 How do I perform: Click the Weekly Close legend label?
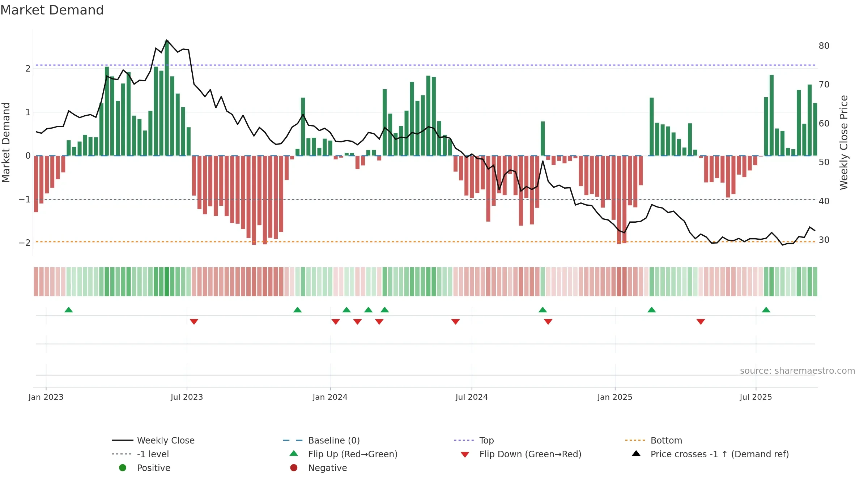coord(166,440)
